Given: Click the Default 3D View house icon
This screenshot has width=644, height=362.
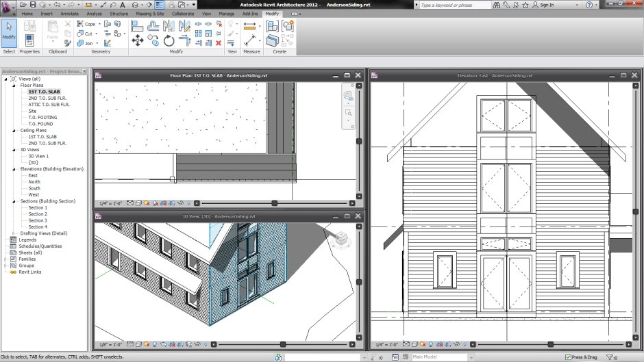Looking at the screenshot, I should click(135, 5).
